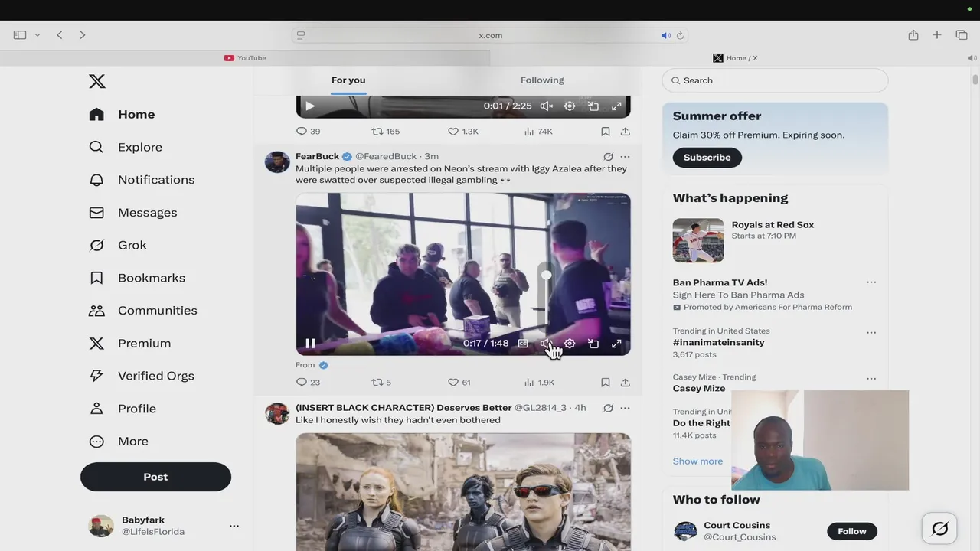Toggle captions on FearBuck video

point(523,344)
